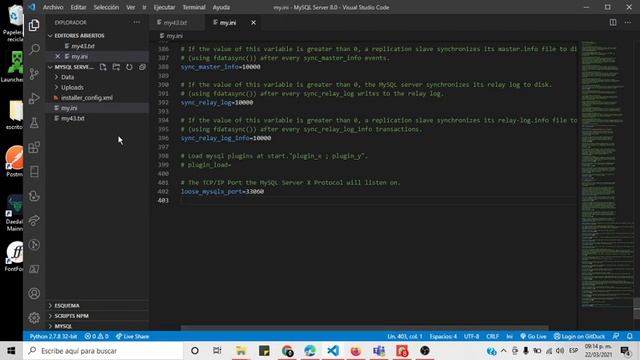Change language mode Ini in status bar
The width and height of the screenshot is (640, 360).
tap(509, 336)
